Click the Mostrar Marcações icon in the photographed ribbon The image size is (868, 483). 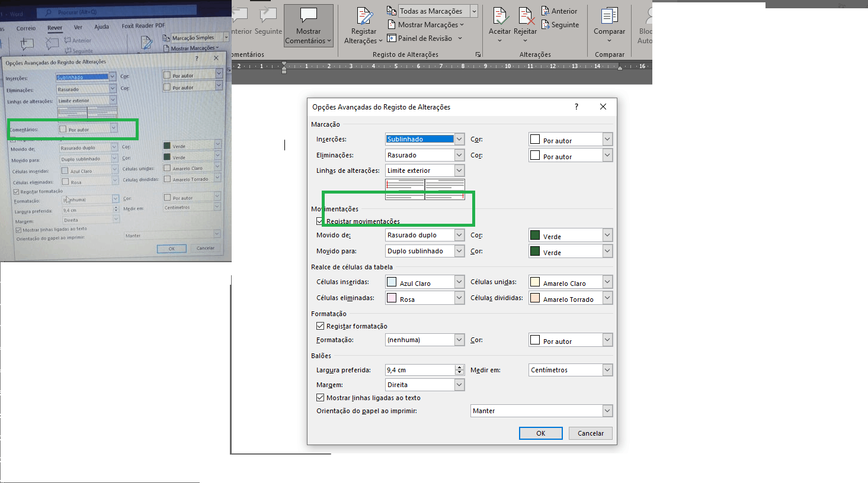point(166,48)
